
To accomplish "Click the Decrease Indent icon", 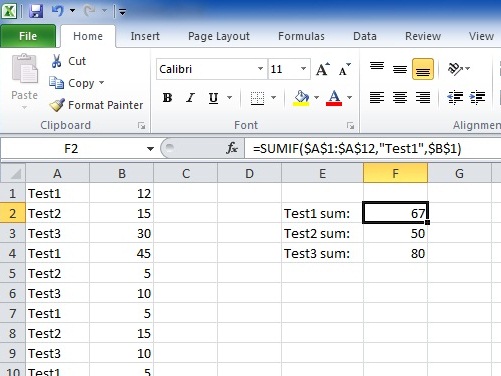I will pyautogui.click(x=455, y=98).
